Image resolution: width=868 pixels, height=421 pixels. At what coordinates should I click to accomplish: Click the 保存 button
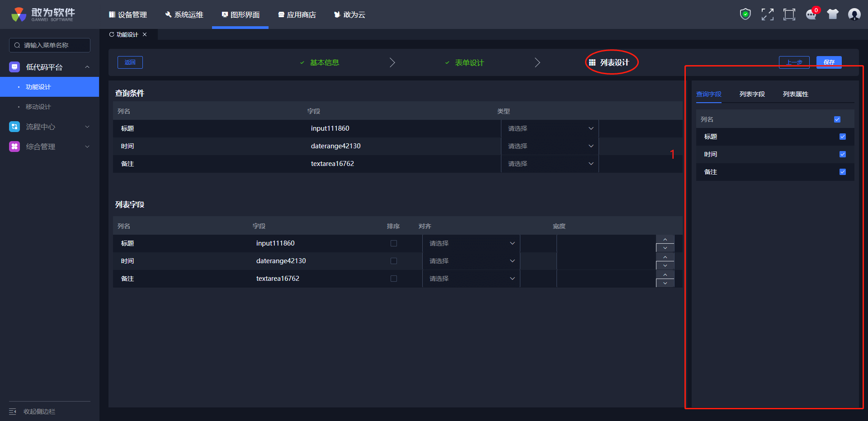click(x=829, y=62)
